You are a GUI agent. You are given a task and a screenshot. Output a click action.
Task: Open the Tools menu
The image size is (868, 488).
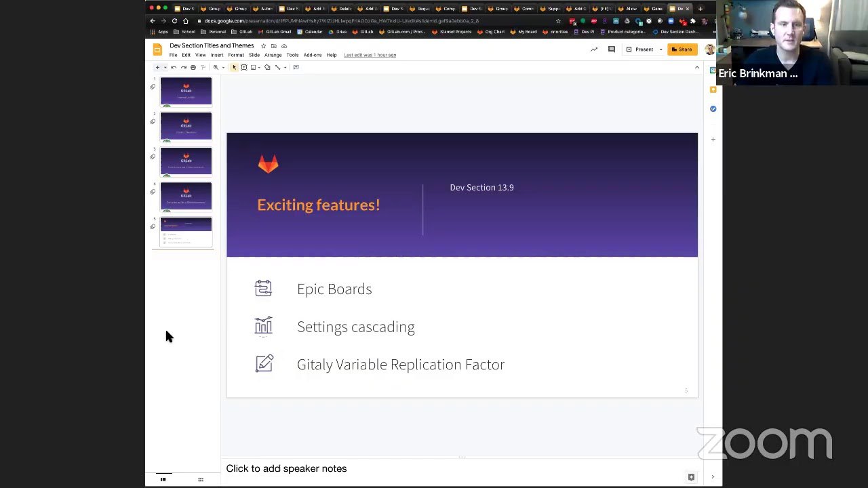tap(292, 55)
